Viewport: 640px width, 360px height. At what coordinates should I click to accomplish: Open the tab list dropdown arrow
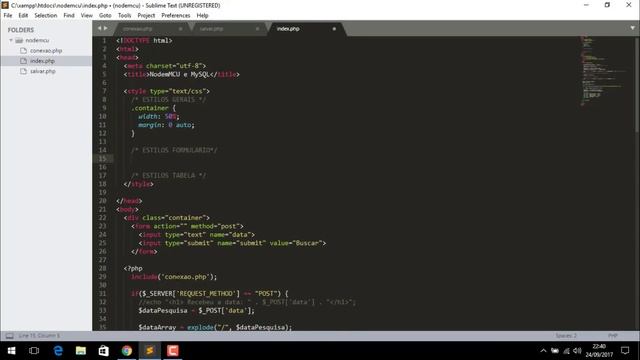632,28
